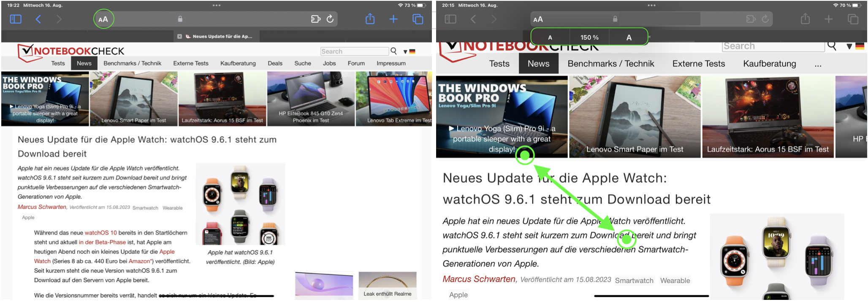Open watchOS 10 link
This screenshot has height=302, width=868.
click(101, 233)
